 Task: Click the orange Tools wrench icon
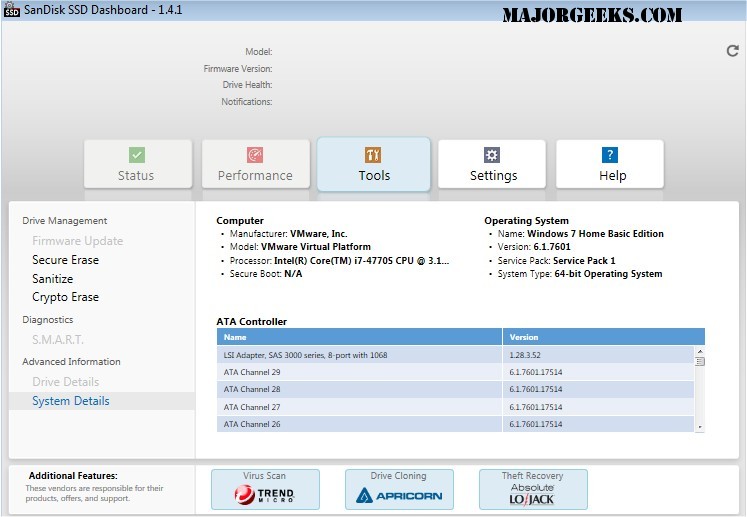(x=373, y=155)
